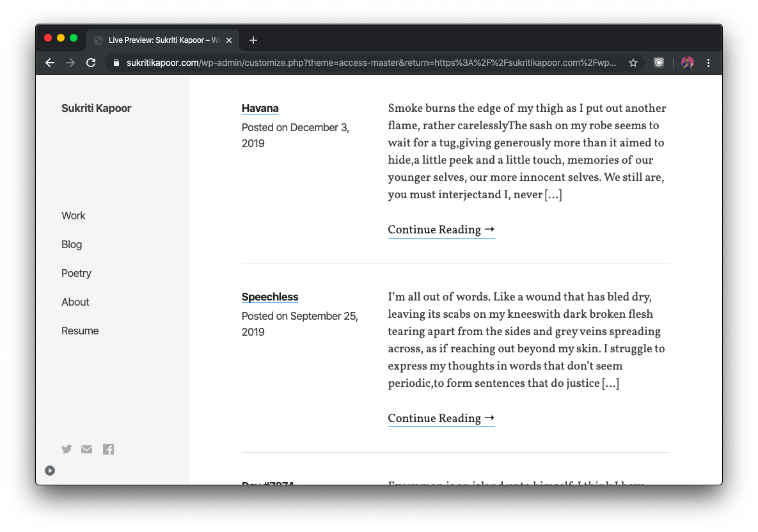Select the Live Preview browser tab
Viewport: 758px width, 532px height.
163,40
